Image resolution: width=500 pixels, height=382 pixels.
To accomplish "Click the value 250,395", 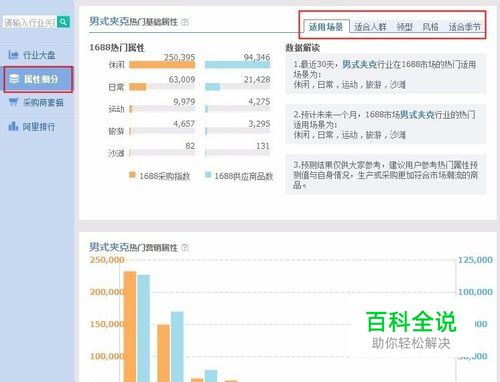I will click(179, 57).
